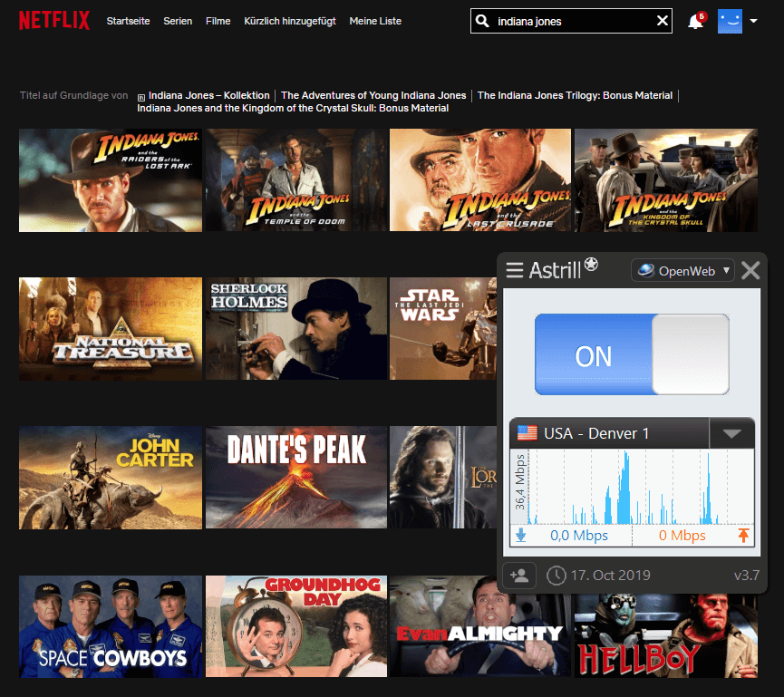The width and height of the screenshot is (784, 697).
Task: Click the blue smiley profile avatar
Action: (730, 21)
